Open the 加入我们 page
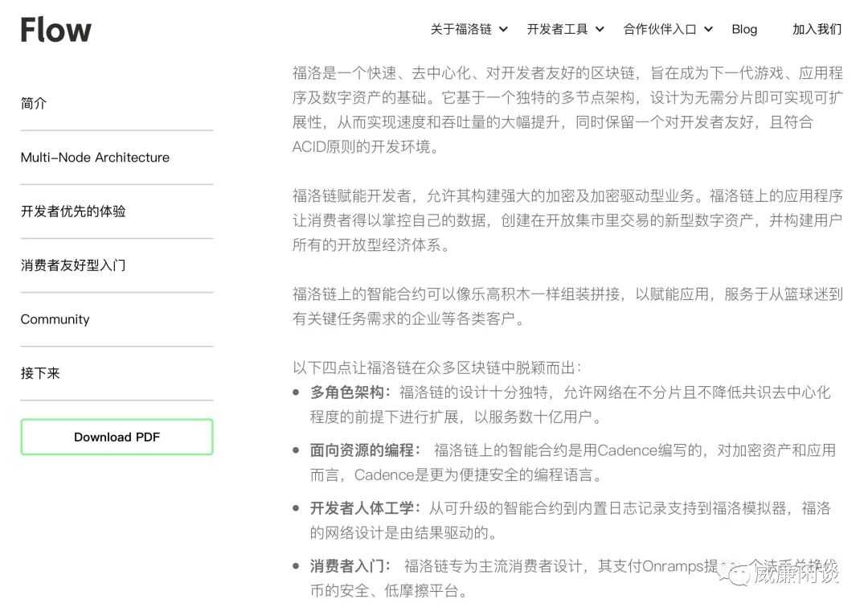868x612 pixels. [x=817, y=30]
